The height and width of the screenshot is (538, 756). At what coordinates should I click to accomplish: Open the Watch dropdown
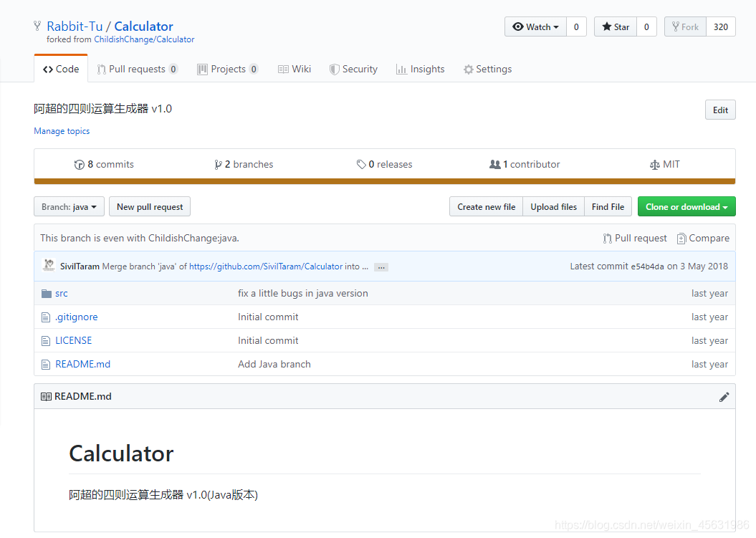coord(536,27)
